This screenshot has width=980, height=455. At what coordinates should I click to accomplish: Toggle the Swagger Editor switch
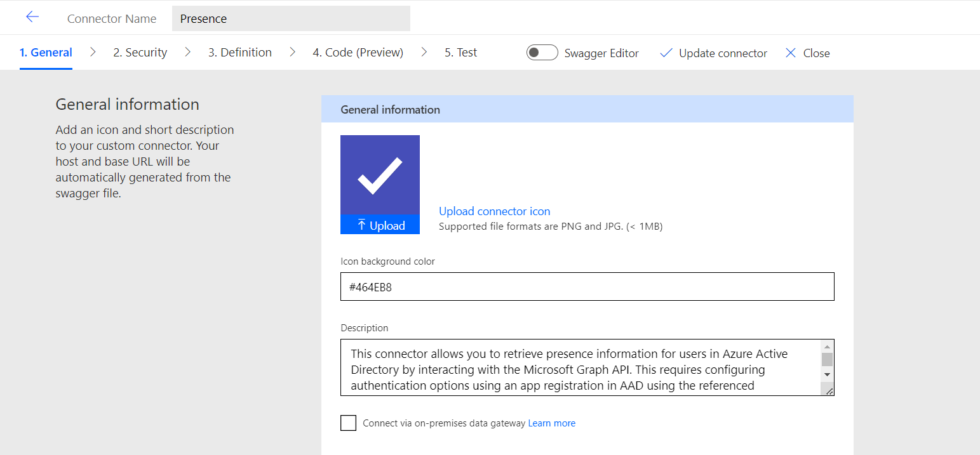542,53
